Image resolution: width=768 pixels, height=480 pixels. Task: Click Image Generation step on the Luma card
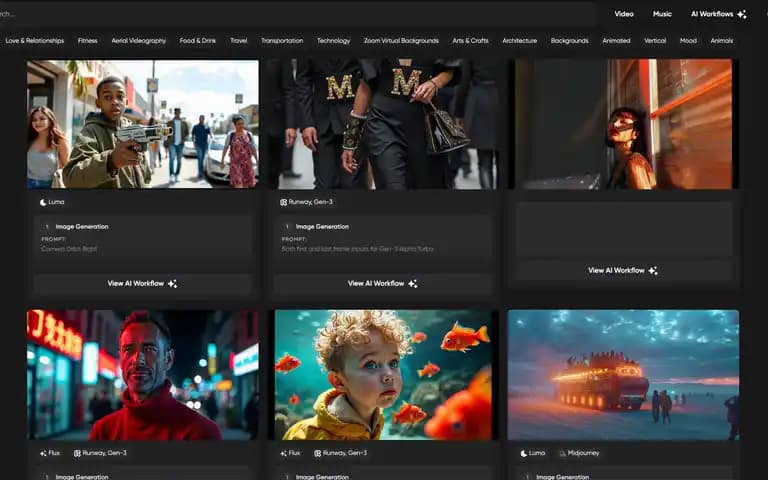82,227
